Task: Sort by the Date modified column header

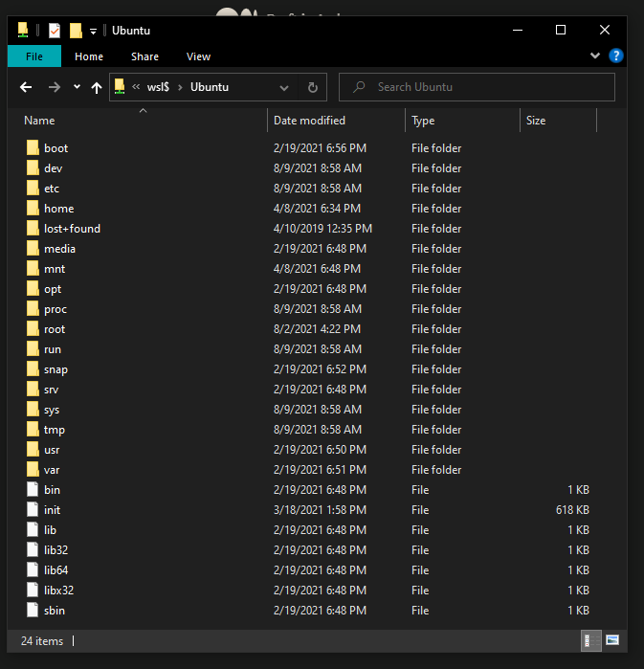Action: (x=309, y=121)
